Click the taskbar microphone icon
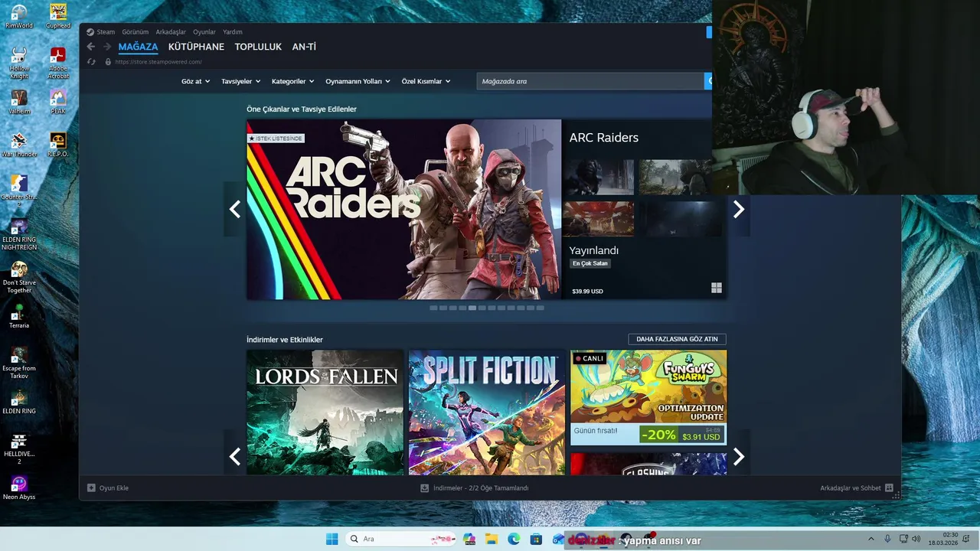This screenshot has width=980, height=551. [887, 539]
